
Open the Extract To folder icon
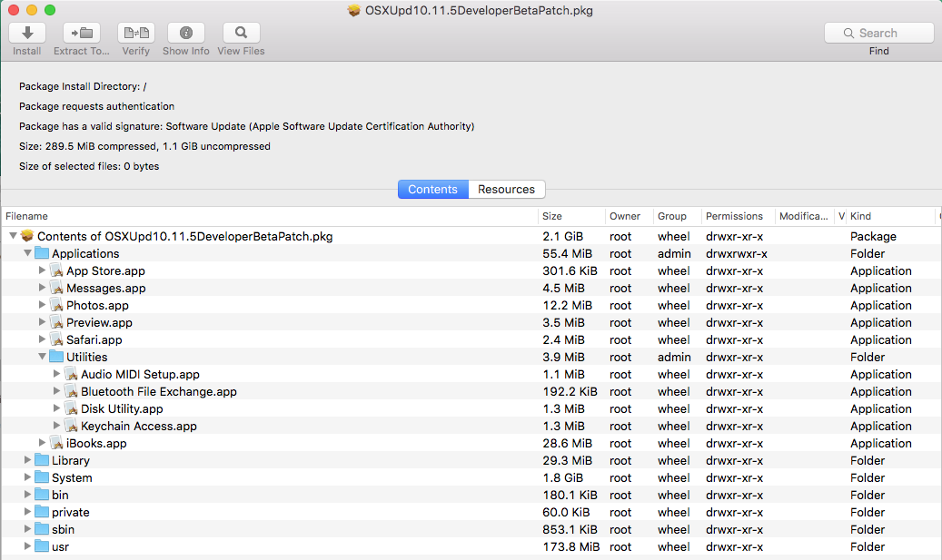[82, 33]
